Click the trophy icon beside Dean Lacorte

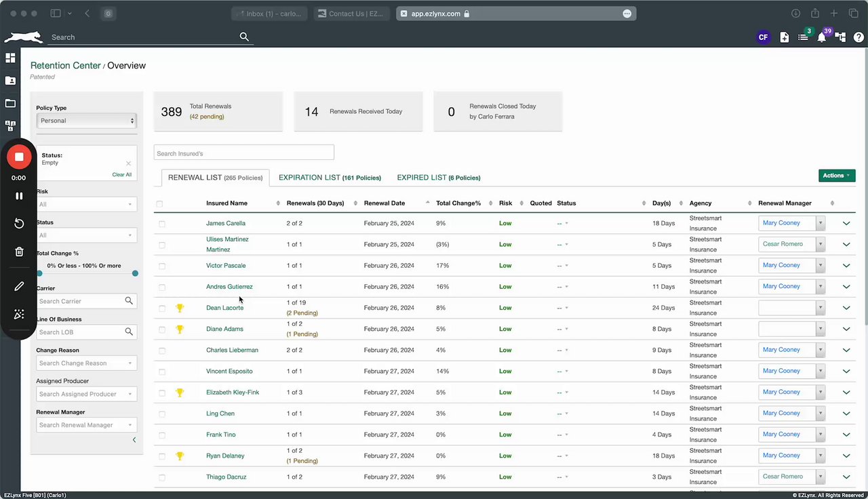[180, 308]
